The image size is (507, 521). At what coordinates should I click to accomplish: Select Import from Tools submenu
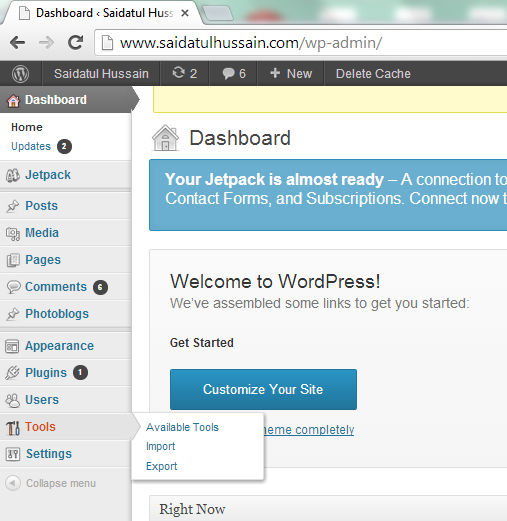(x=160, y=447)
